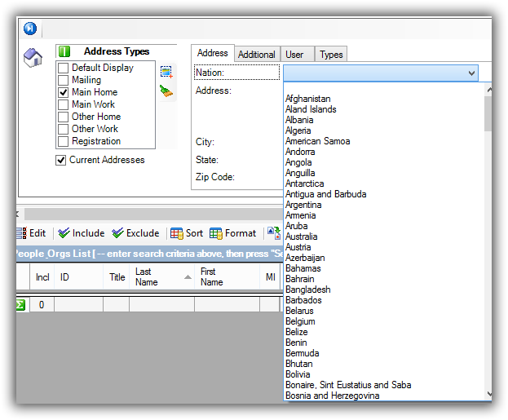Choose Belgium in the nation dropdown
This screenshot has width=508, height=420.
pos(300,321)
